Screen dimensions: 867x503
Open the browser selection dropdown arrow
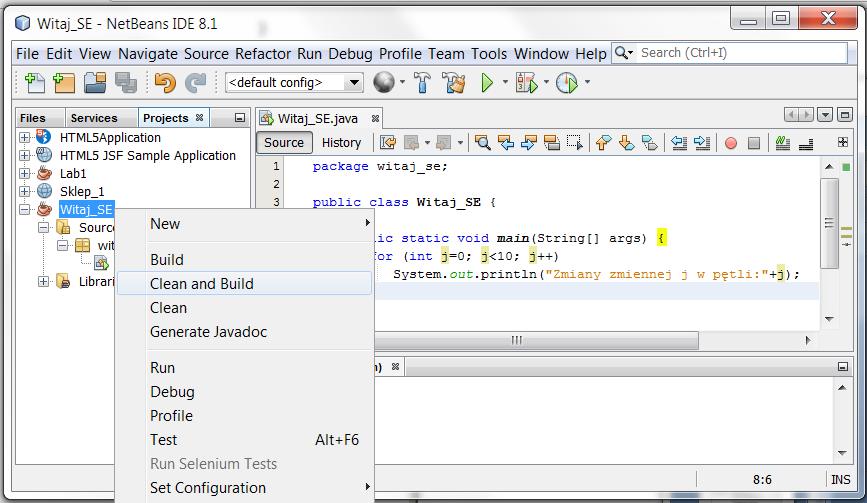402,82
